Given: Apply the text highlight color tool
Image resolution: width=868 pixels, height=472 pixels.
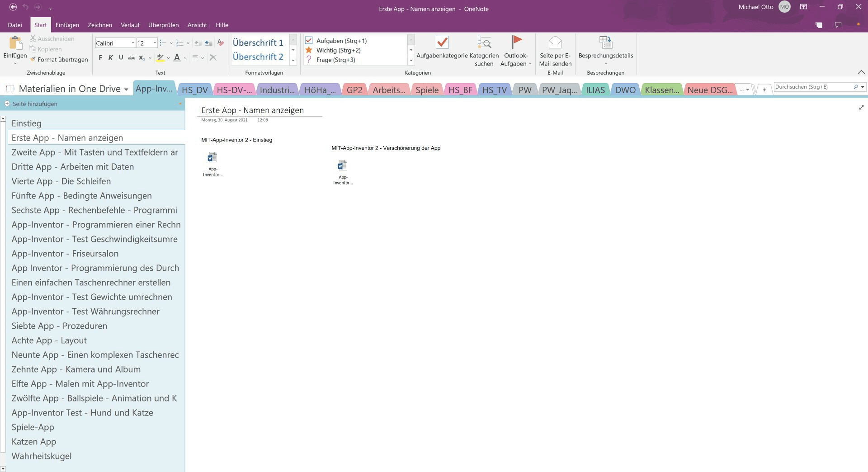Looking at the screenshot, I should (x=160, y=57).
